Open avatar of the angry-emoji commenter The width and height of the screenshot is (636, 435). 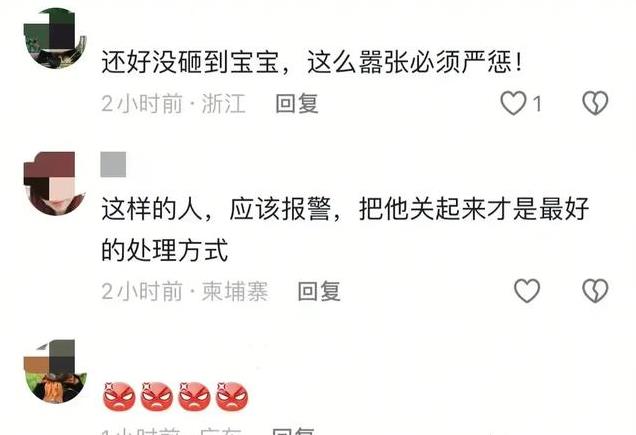[x=55, y=371]
